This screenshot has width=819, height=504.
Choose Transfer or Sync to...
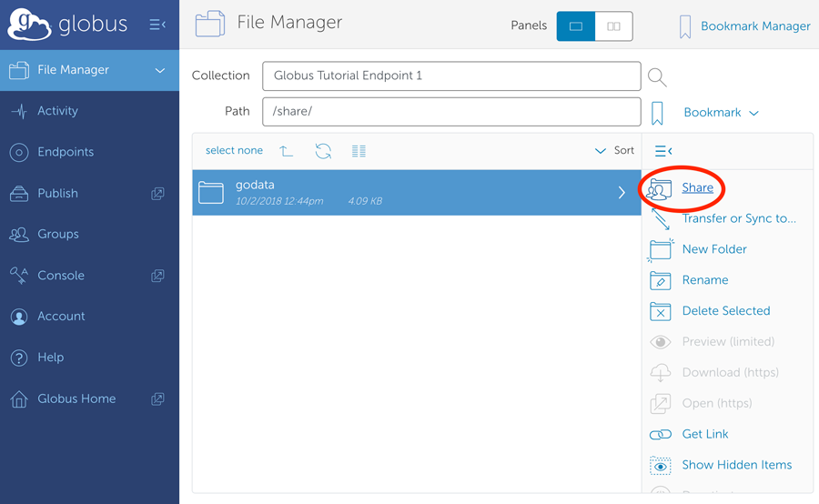point(739,218)
